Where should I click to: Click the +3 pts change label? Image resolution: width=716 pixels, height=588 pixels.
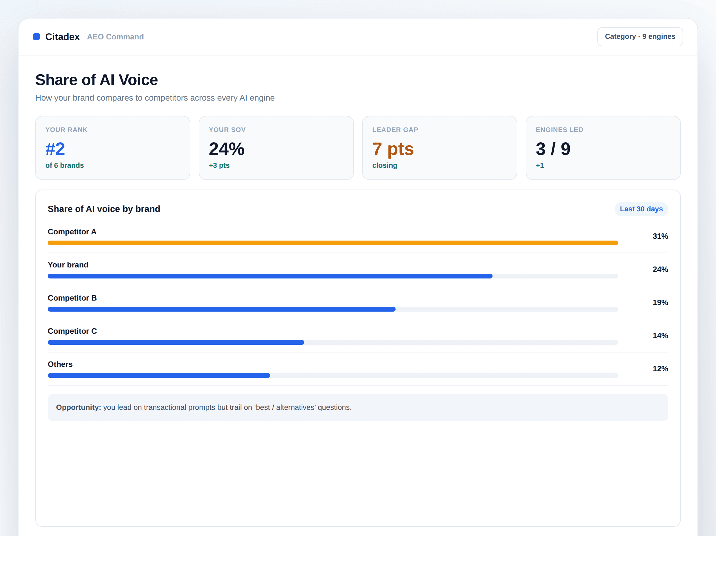(x=219, y=165)
